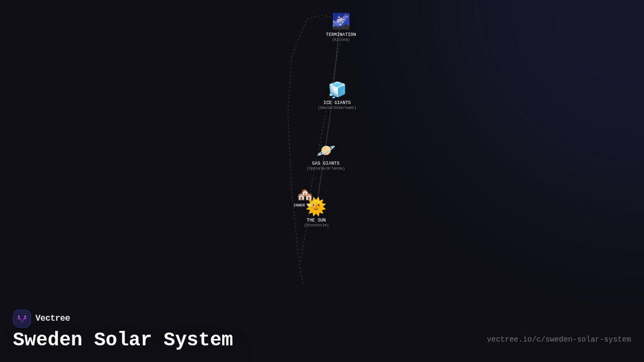644x362 pixels.
Task: Click the line connecting THE SUN and GAS GIANTS
Action: 321,182
